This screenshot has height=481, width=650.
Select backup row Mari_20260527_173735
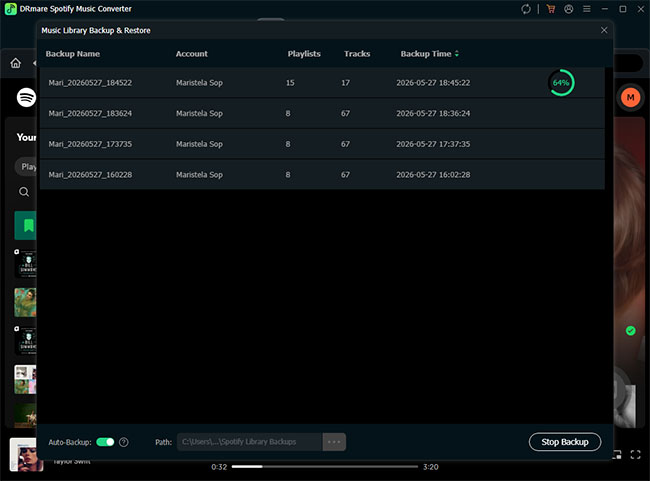pyautogui.click(x=322, y=144)
